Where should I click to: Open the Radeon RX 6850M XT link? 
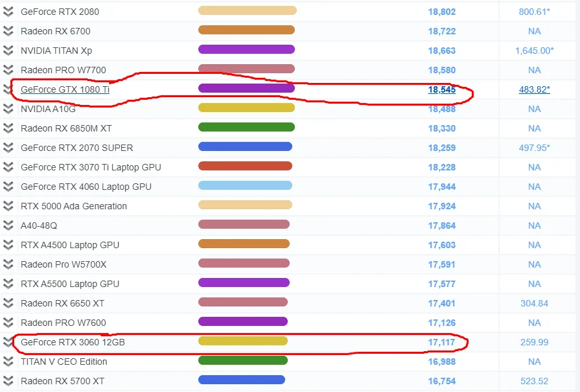click(x=66, y=128)
